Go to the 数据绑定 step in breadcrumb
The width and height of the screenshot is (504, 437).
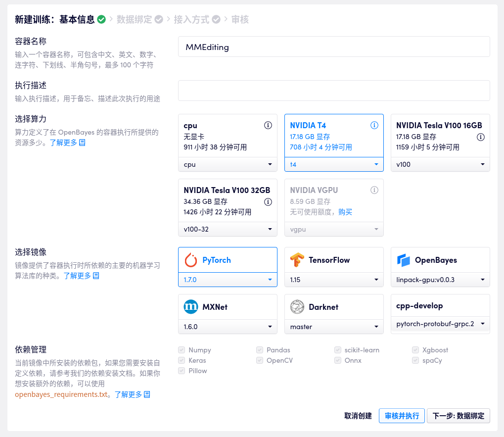(x=135, y=19)
